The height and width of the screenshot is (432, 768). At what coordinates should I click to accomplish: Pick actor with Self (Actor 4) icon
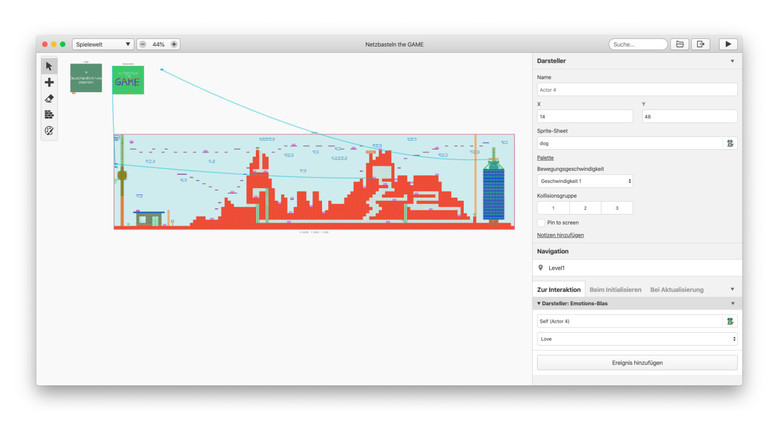coord(730,321)
